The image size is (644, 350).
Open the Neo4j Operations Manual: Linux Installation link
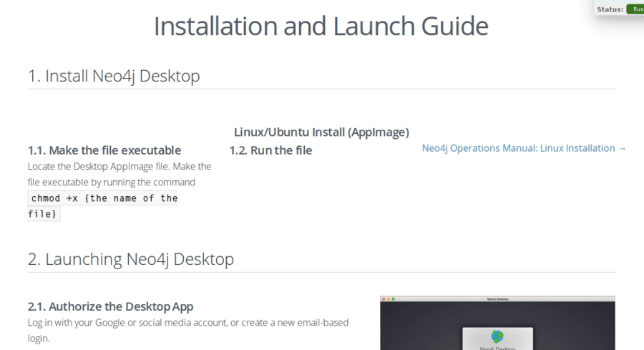click(524, 148)
